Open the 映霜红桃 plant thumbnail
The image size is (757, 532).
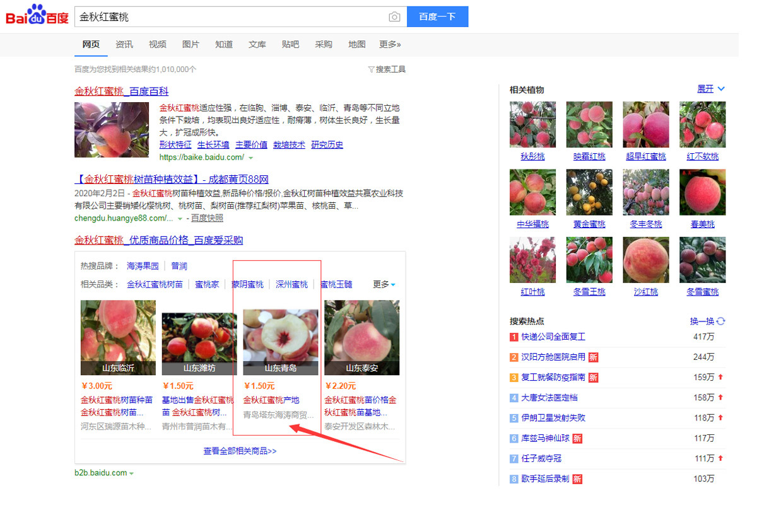(589, 125)
